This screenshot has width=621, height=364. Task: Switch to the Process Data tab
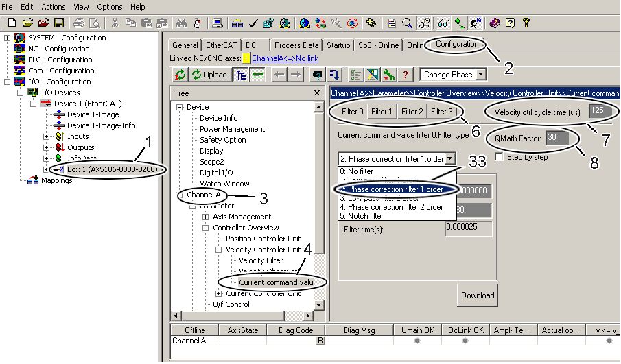[x=296, y=45]
